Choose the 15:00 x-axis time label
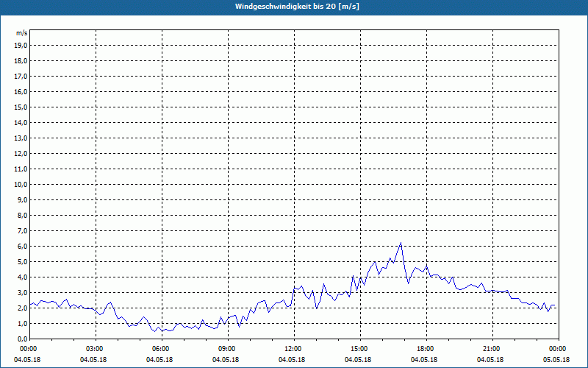The height and width of the screenshot is (368, 588). [358, 349]
